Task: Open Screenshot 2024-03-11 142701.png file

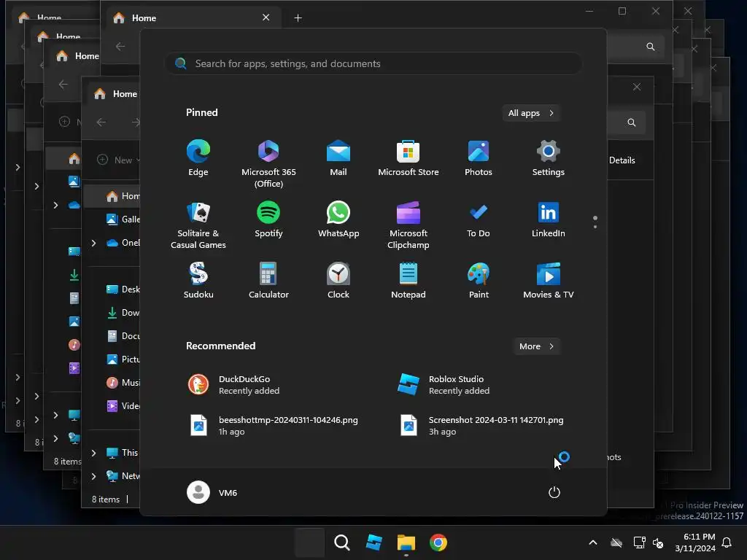Action: click(x=481, y=425)
